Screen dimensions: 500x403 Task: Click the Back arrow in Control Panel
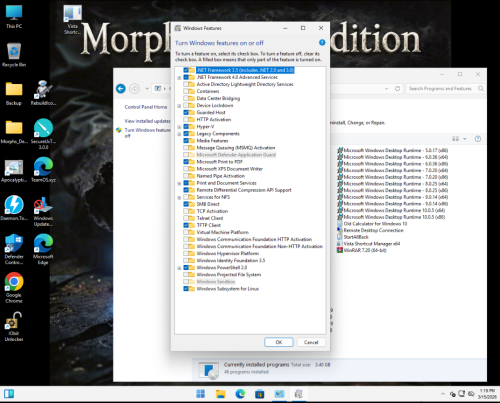[121, 89]
